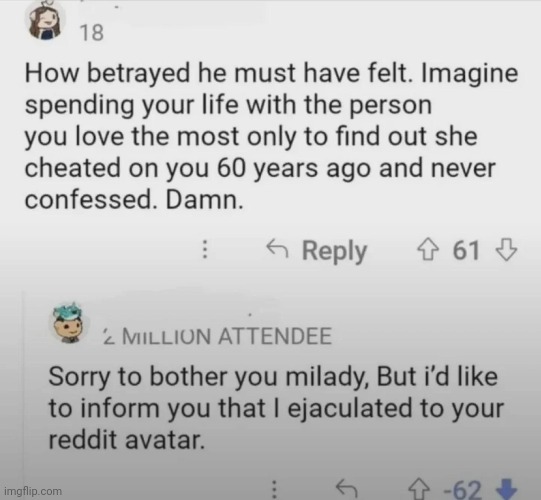Click the reply arrow on the nested comment
Screen dimensions: 541x500
[x=346, y=488]
